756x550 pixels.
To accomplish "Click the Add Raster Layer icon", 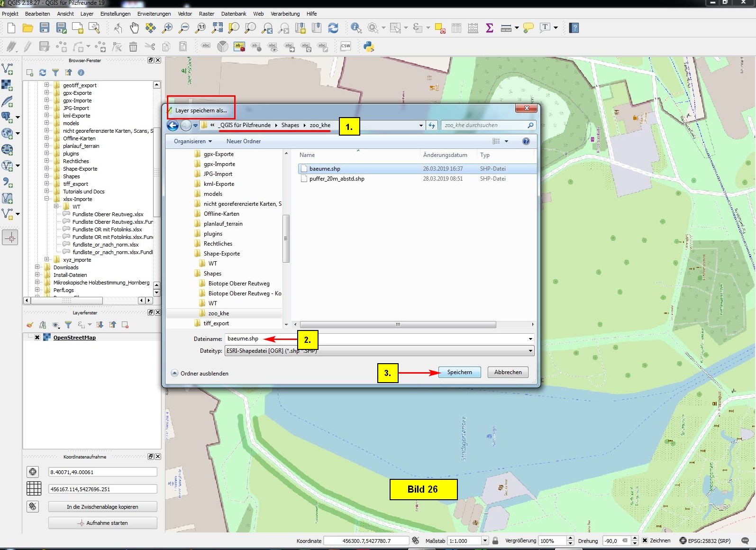I will [7, 85].
